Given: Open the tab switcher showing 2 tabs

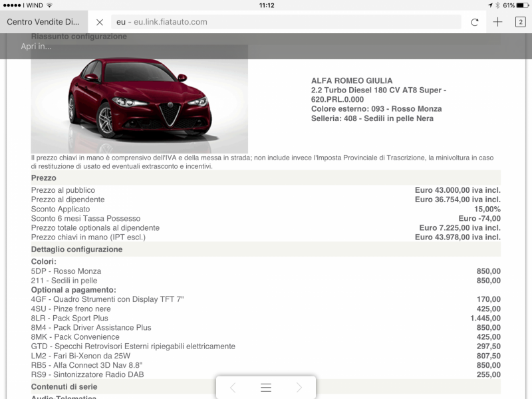Looking at the screenshot, I should (520, 22).
